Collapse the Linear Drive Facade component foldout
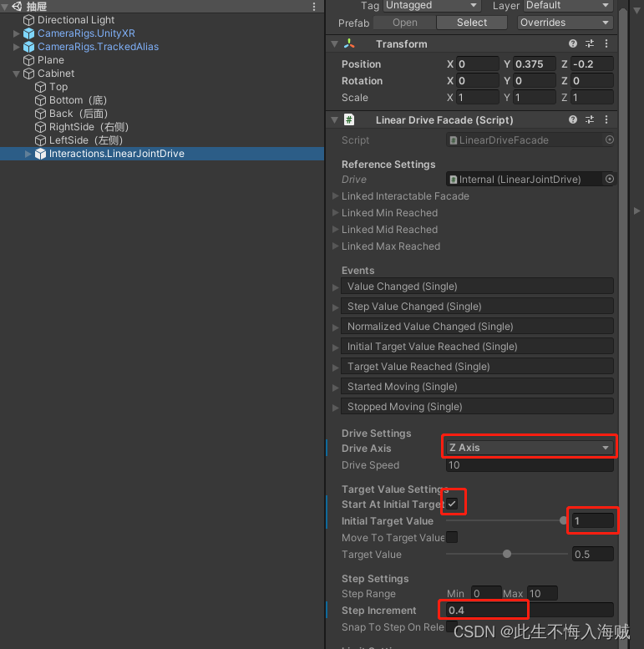This screenshot has width=644, height=649. point(335,120)
